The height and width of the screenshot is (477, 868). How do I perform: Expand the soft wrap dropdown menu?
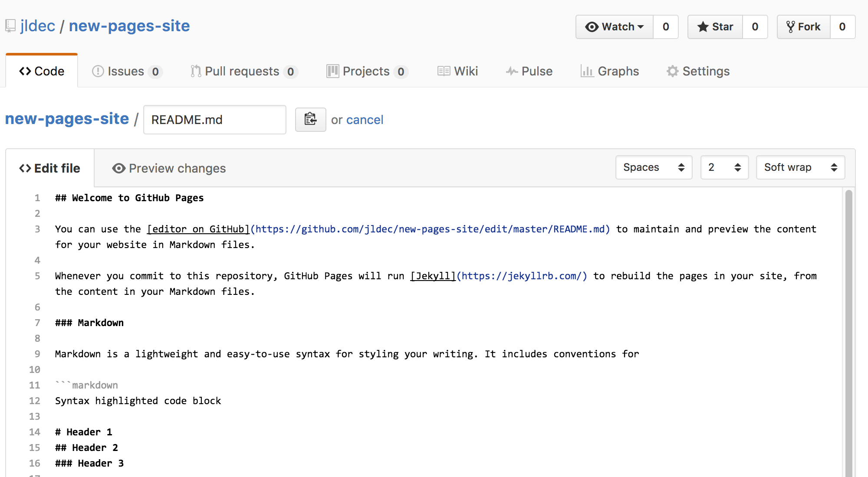click(x=799, y=168)
